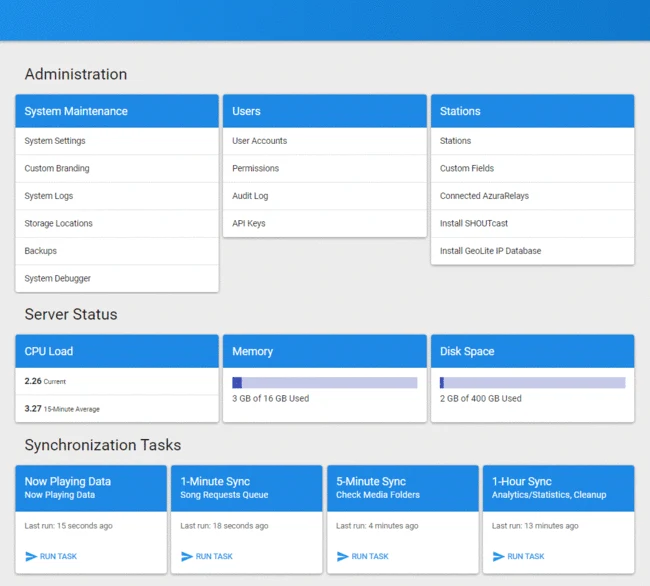
Task: Open Connected AzuraRelays
Action: (533, 196)
